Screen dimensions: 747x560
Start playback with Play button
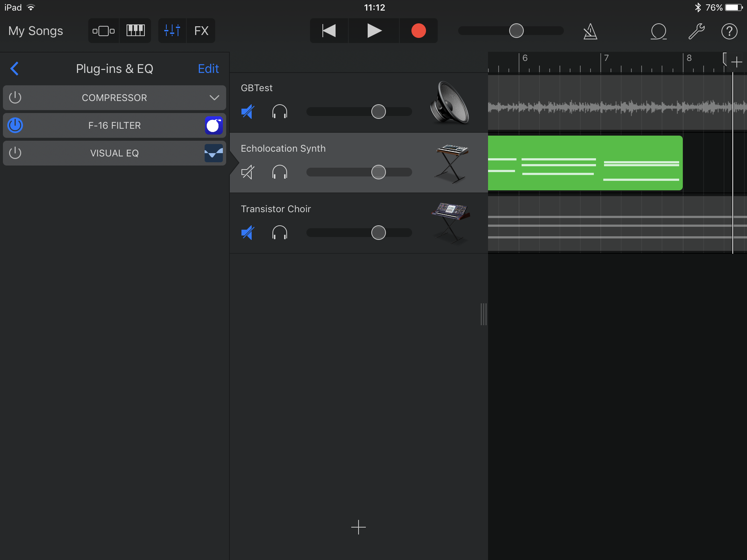click(x=374, y=31)
